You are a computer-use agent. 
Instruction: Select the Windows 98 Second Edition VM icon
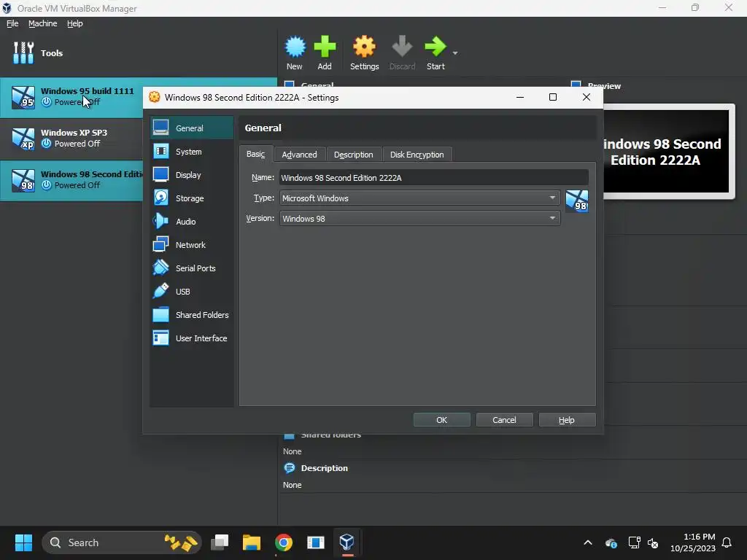point(23,181)
